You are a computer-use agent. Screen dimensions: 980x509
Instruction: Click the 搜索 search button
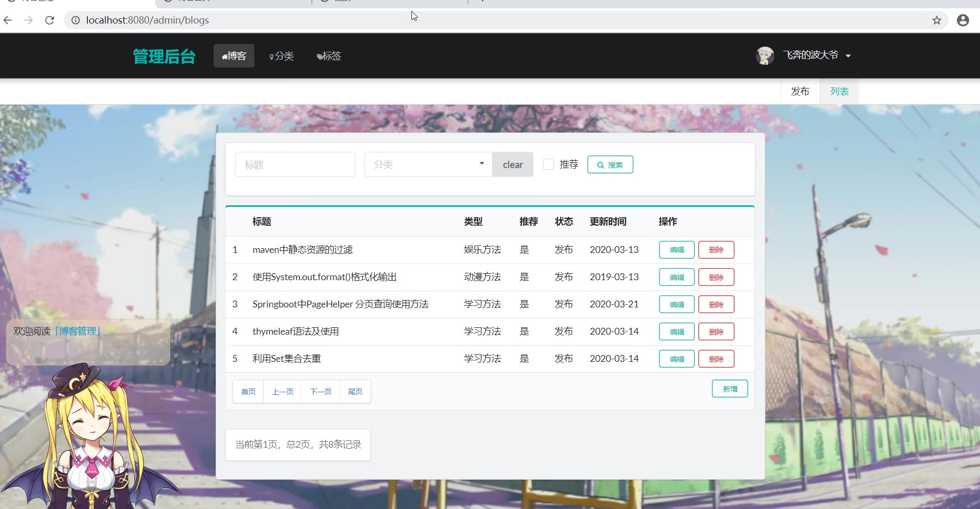point(610,164)
